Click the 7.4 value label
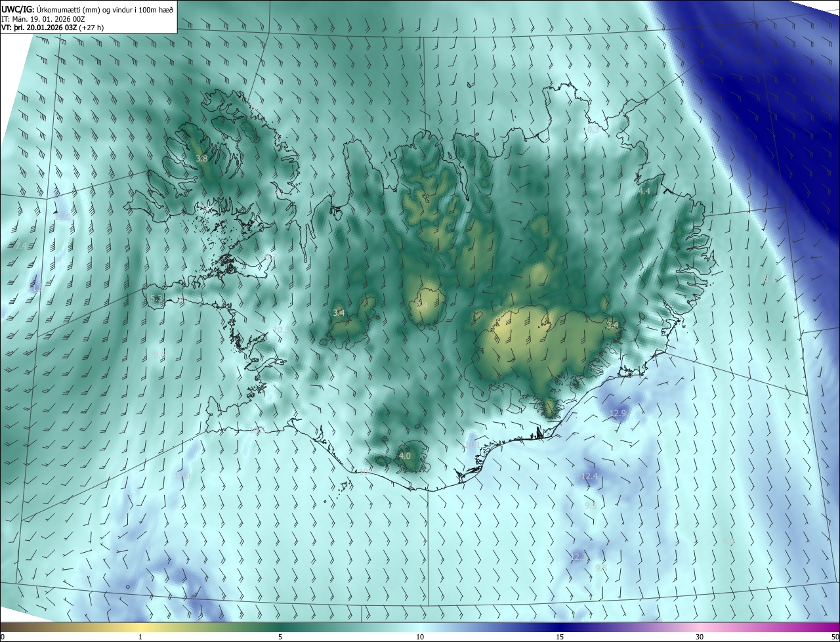 pyautogui.click(x=20, y=246)
